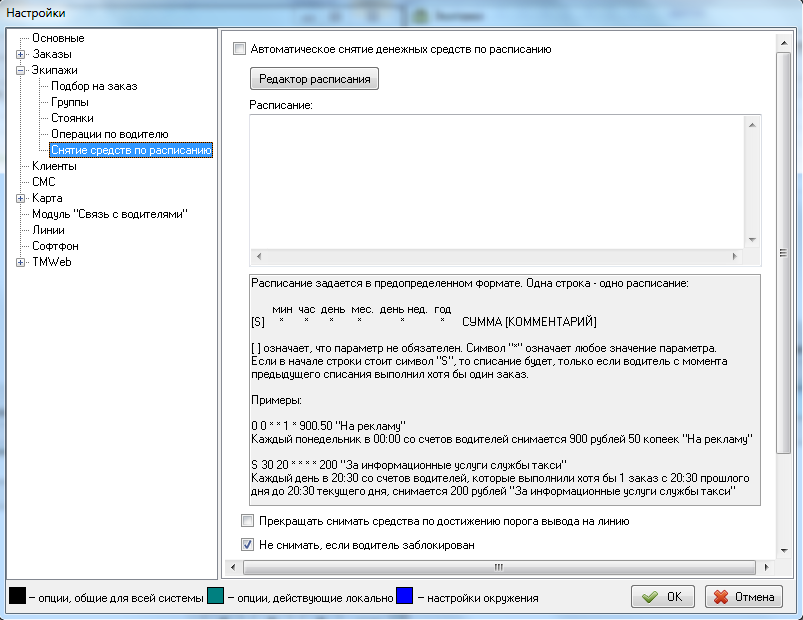This screenshot has height=620, width=803.
Task: Expand the 'Заказы' tree node
Action: [20, 54]
